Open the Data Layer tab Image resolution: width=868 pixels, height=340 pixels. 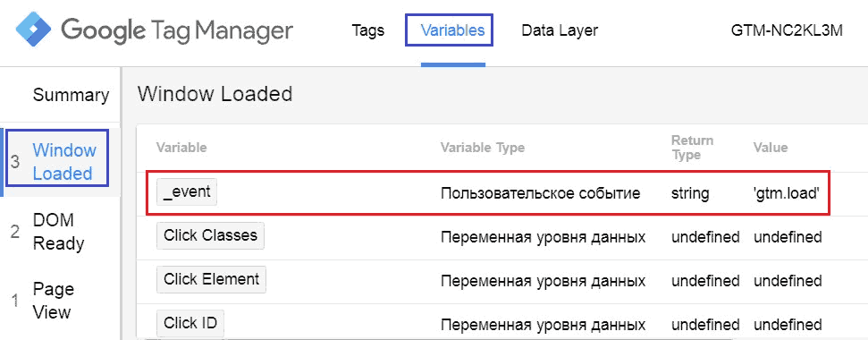tap(560, 30)
